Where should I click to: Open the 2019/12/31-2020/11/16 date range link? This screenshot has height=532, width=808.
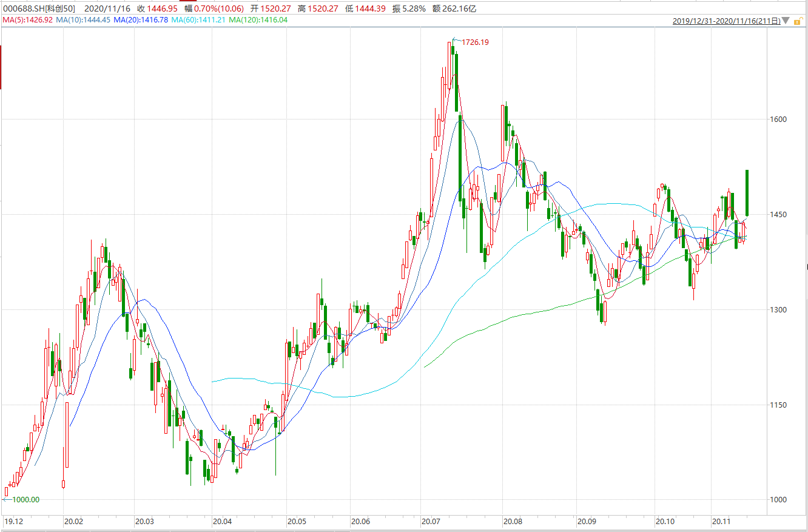pos(726,21)
